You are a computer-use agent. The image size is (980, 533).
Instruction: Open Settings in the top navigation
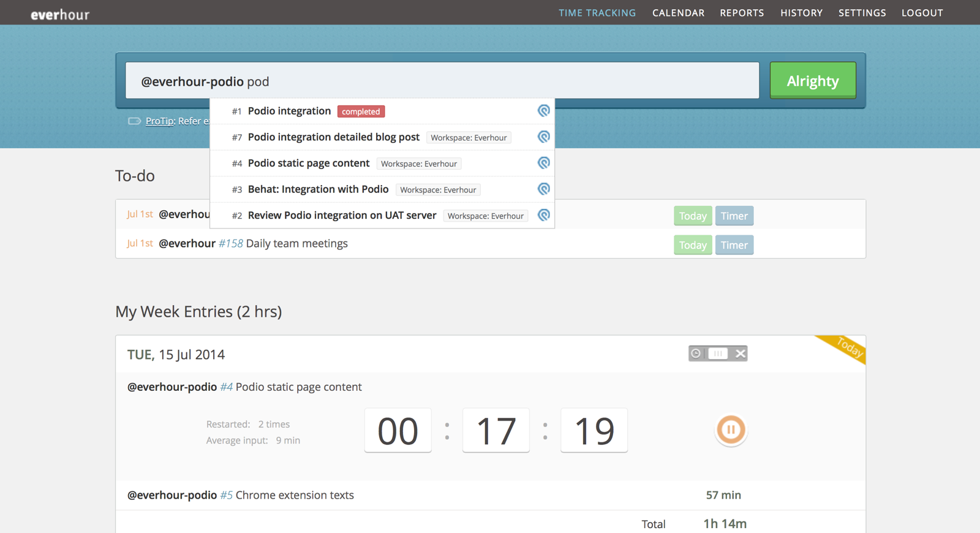862,13
